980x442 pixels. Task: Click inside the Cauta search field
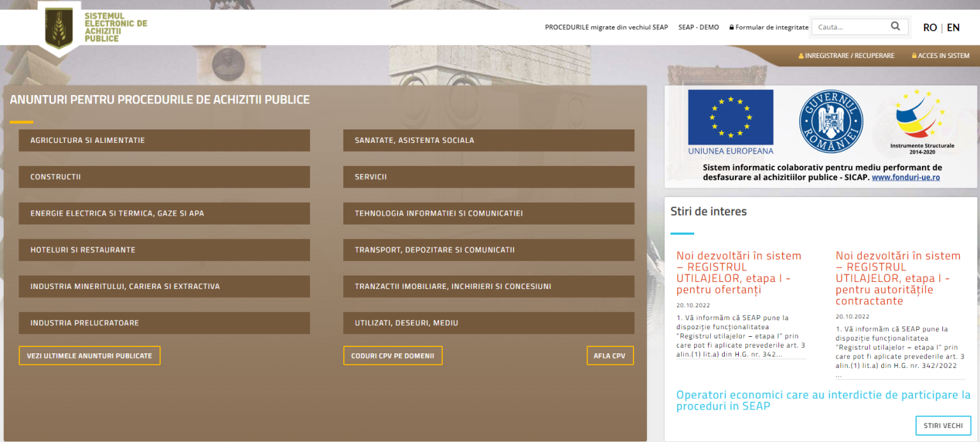point(849,26)
